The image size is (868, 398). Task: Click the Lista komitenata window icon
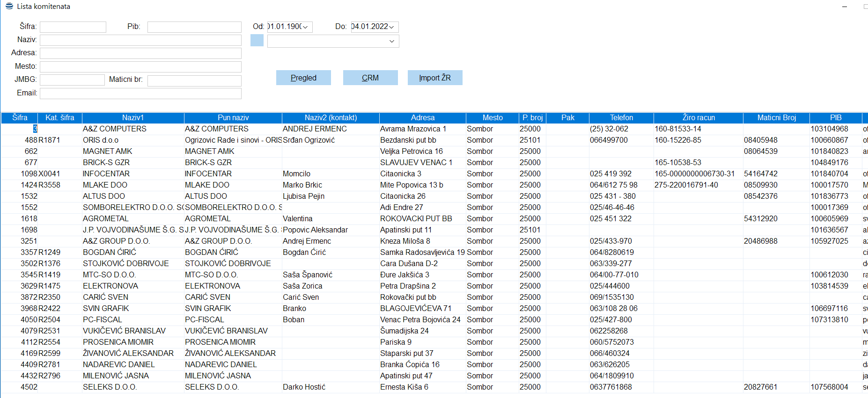[9, 6]
